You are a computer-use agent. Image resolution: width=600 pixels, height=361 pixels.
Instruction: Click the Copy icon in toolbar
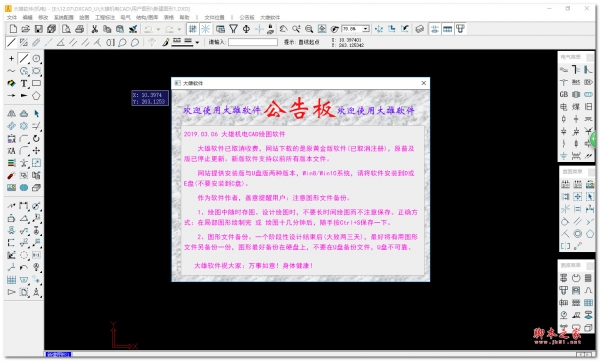[107, 29]
